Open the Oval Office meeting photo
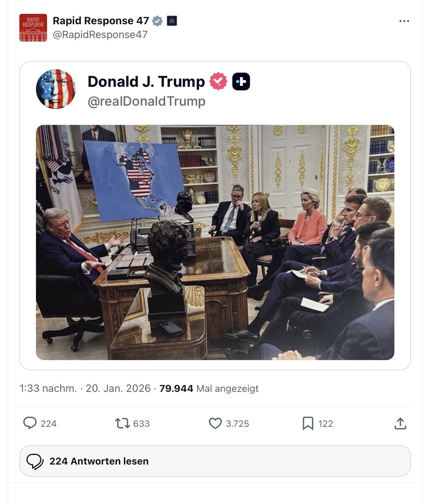The image size is (430, 504). point(215,242)
